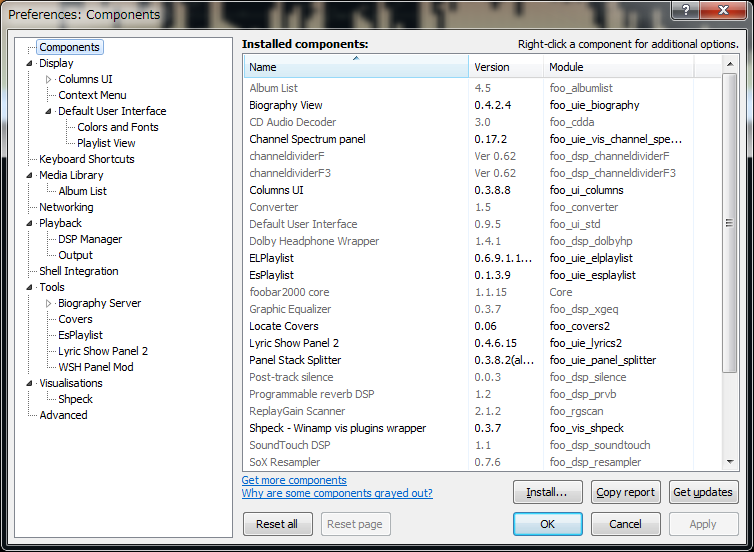Sort components by the Name column header
Viewport: 754px width, 552px height.
[x=356, y=67]
